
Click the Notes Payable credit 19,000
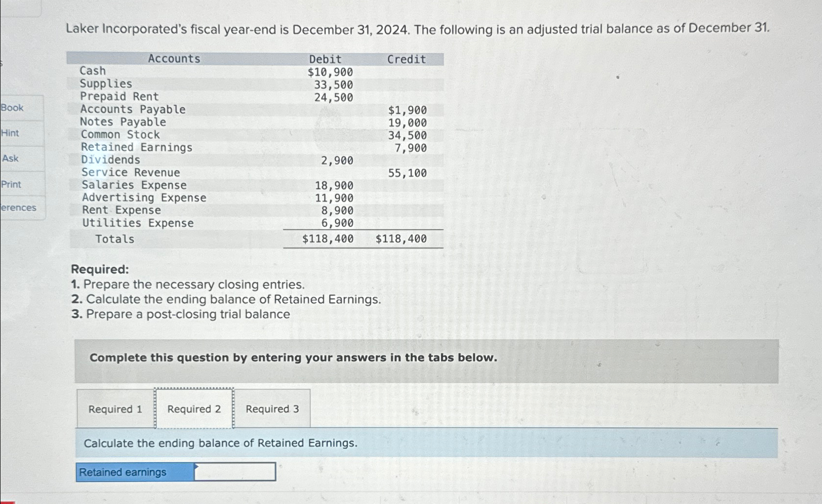[x=407, y=123]
